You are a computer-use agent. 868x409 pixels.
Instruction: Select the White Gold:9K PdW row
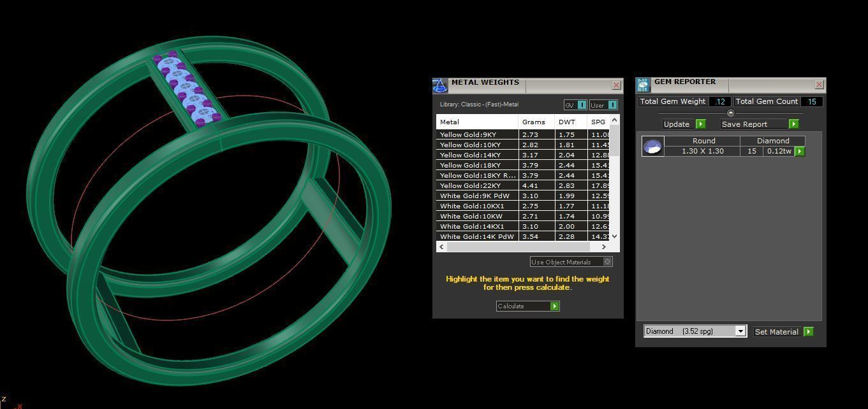(x=523, y=196)
